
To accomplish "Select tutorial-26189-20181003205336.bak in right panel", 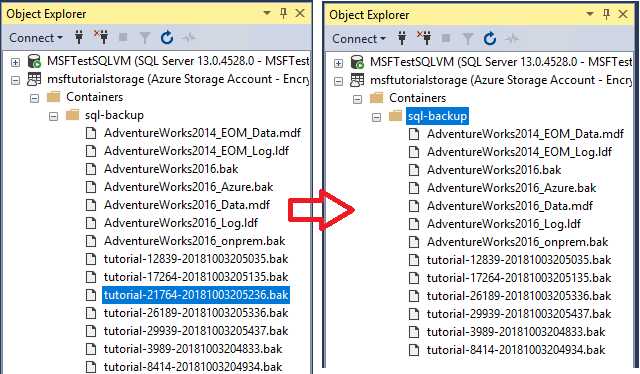I will click(x=519, y=296).
